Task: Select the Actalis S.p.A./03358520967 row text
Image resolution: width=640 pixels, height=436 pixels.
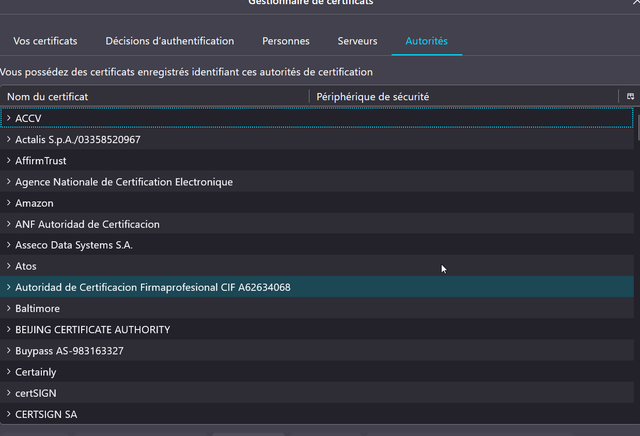Action: pos(78,140)
